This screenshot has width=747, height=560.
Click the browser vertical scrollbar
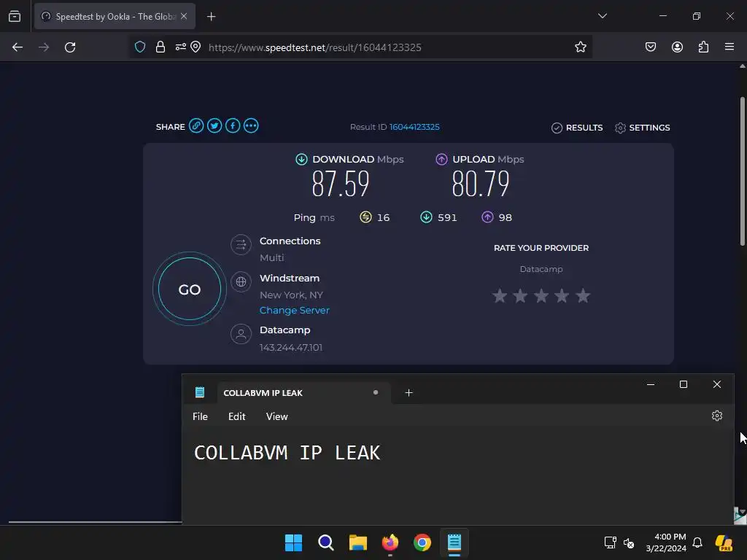point(742,171)
